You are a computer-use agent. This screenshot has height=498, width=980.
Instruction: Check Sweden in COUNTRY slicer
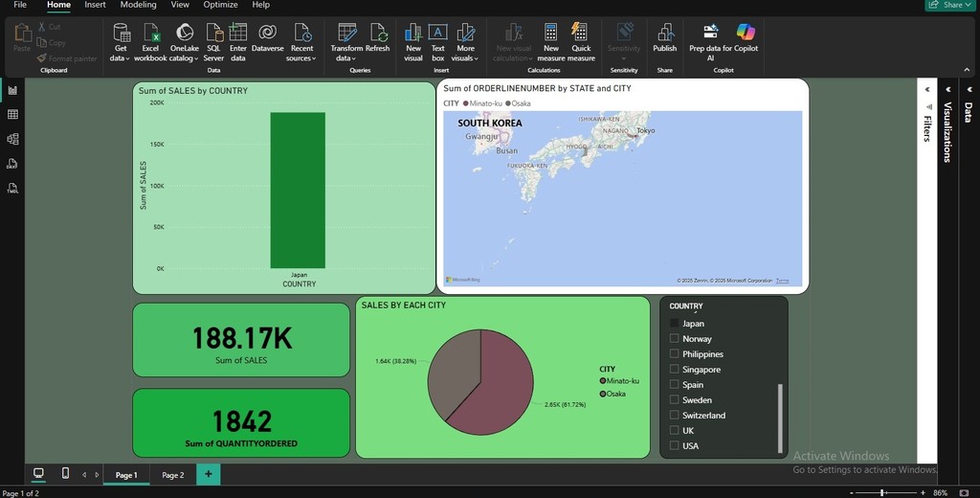click(675, 399)
